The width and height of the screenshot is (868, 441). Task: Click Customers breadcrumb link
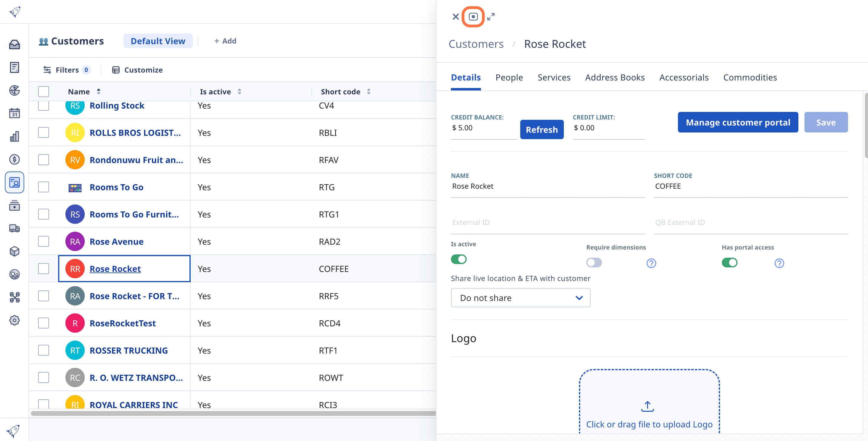click(x=476, y=44)
